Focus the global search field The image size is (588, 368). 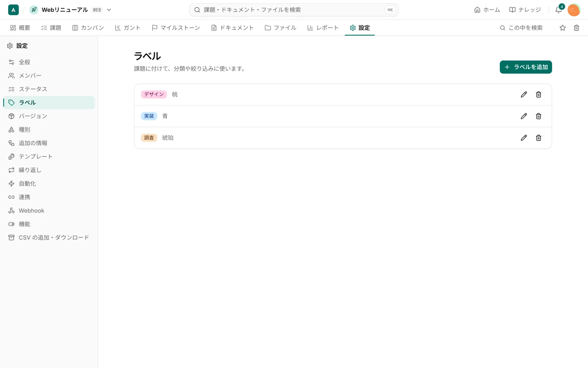(294, 10)
